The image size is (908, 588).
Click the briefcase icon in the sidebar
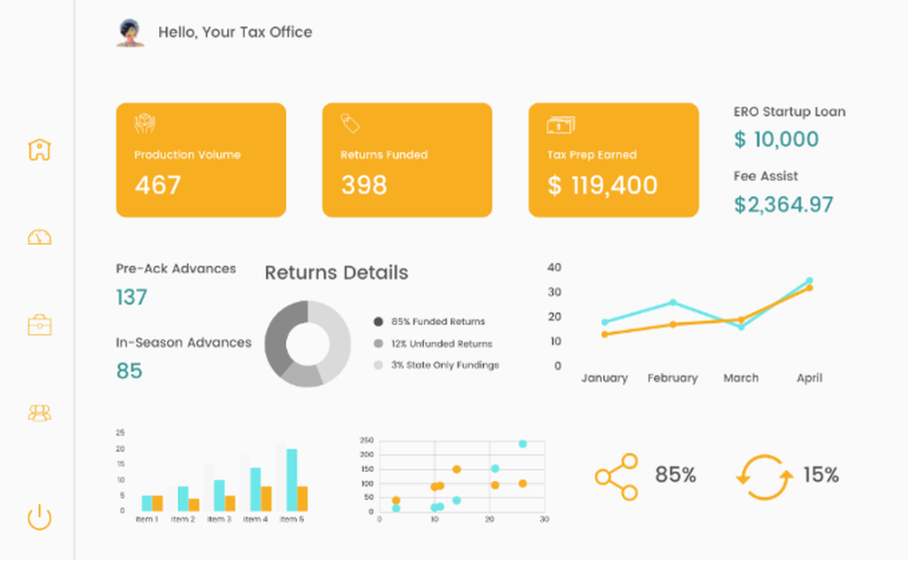[x=38, y=325]
